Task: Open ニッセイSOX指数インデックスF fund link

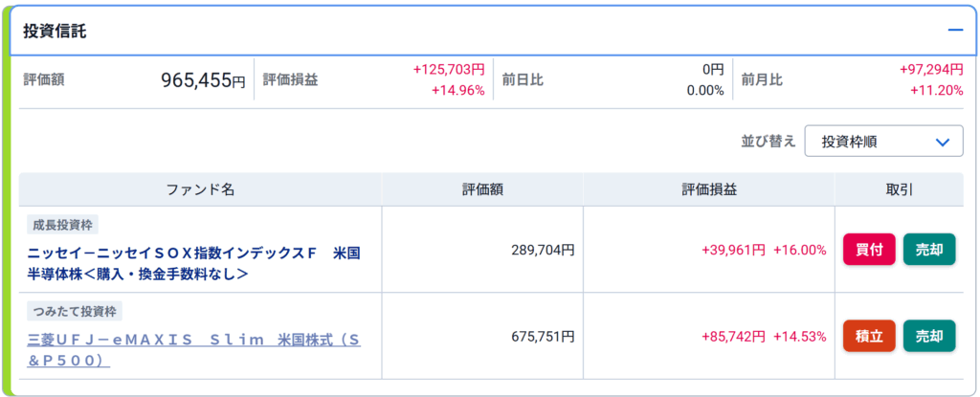Action: pos(193,263)
